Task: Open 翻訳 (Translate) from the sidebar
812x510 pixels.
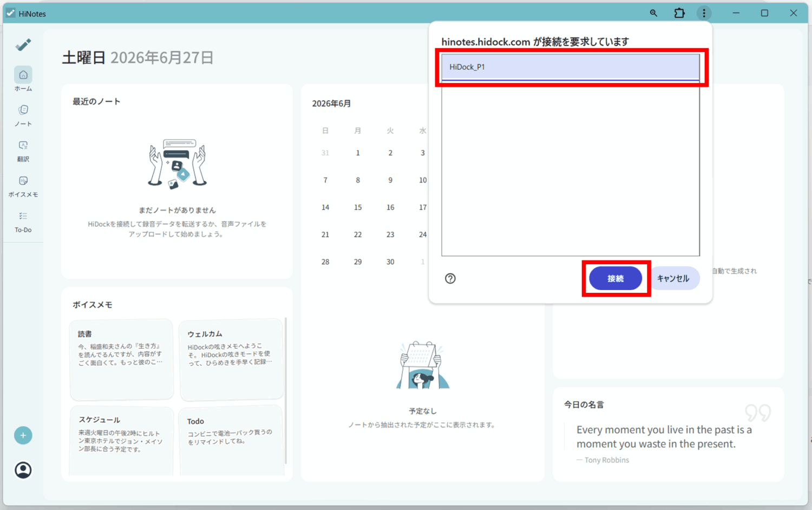Action: [x=23, y=151]
